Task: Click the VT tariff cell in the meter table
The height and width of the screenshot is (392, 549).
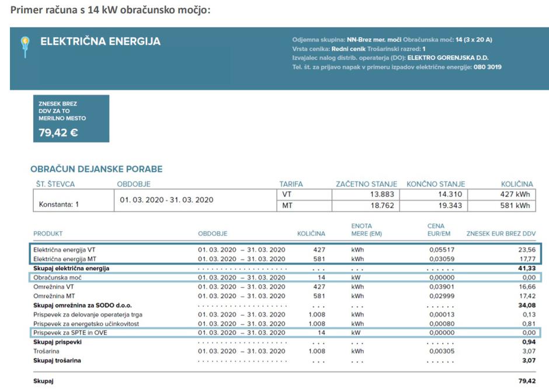Action: pos(287,194)
